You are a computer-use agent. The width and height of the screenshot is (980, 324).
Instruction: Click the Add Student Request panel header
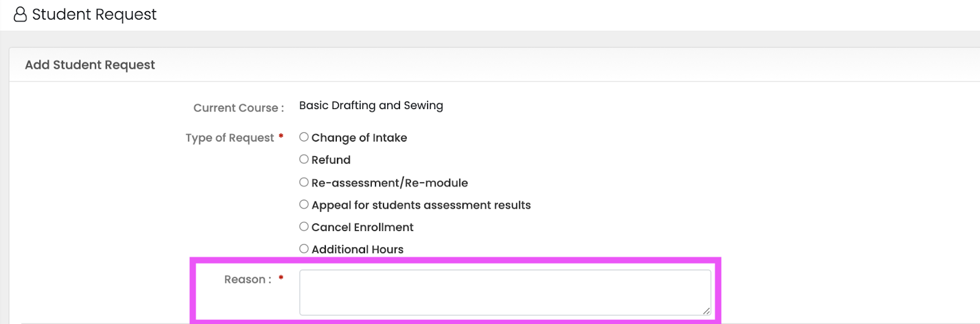coord(90,65)
